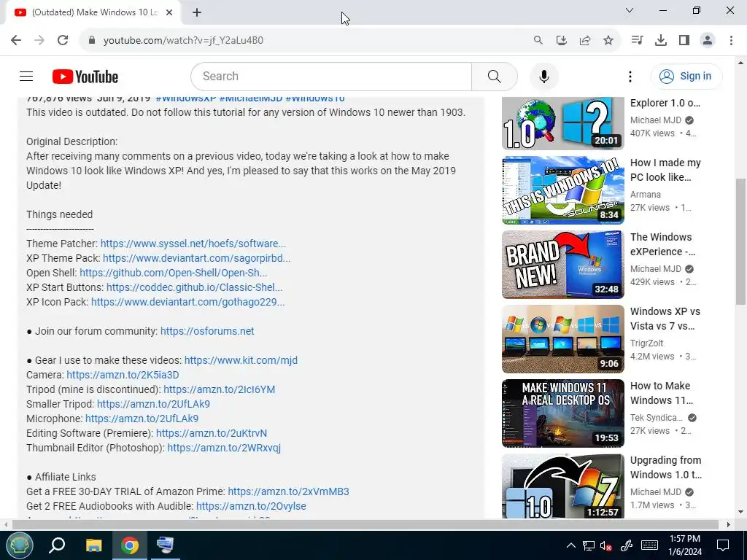The width and height of the screenshot is (747, 560).
Task: Open the Tripod amzn.to/2IcI6YM link
Action: point(219,389)
